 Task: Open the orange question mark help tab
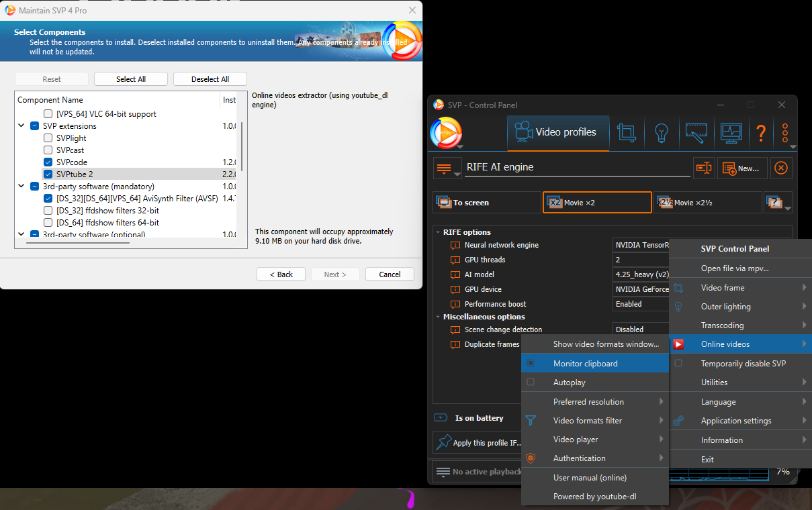(x=761, y=132)
